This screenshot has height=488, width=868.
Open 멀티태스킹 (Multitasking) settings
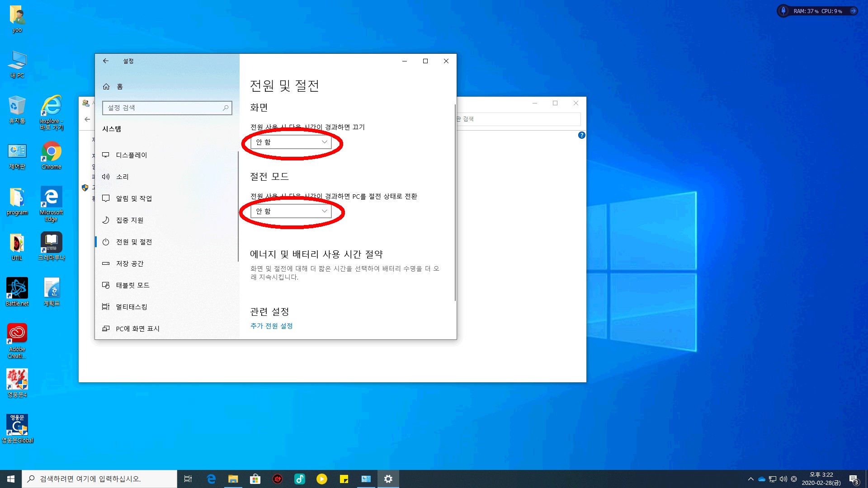point(131,307)
